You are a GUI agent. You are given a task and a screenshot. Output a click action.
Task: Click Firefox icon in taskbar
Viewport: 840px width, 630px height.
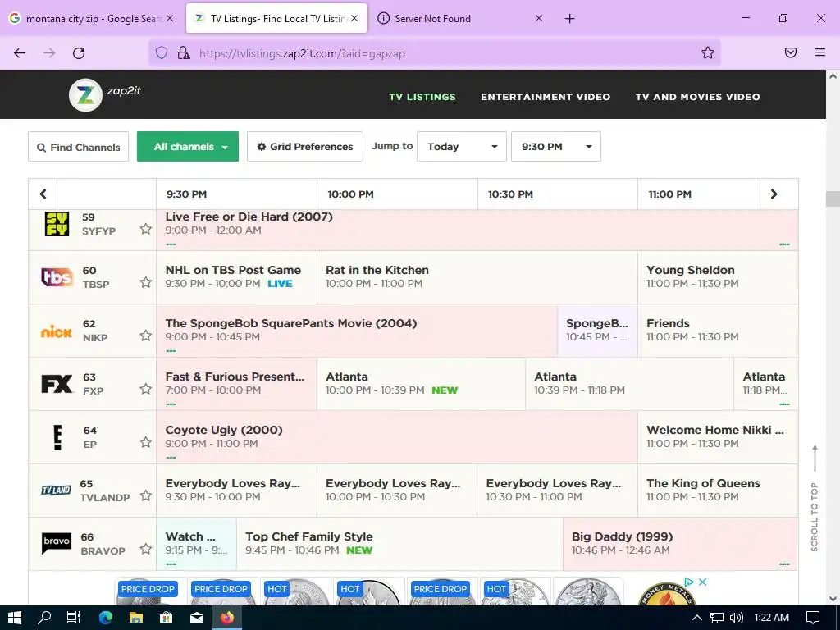[227, 617]
